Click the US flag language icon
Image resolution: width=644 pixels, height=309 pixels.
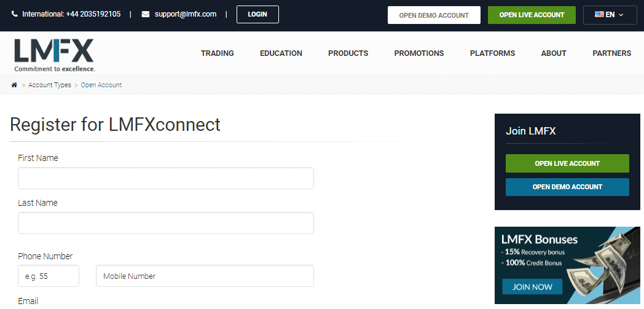599,15
